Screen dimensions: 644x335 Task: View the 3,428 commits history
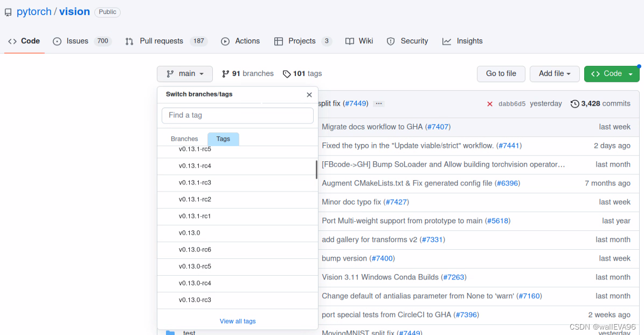click(600, 104)
